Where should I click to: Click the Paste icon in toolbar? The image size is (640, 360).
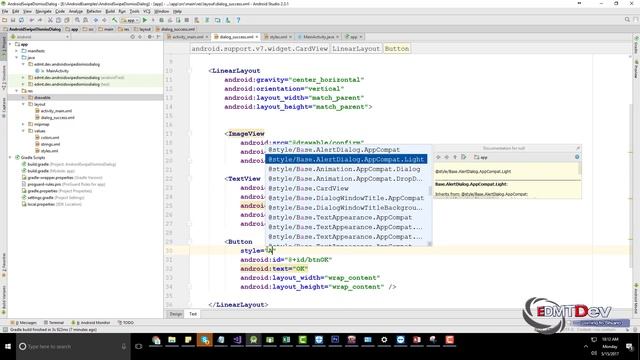click(67, 20)
